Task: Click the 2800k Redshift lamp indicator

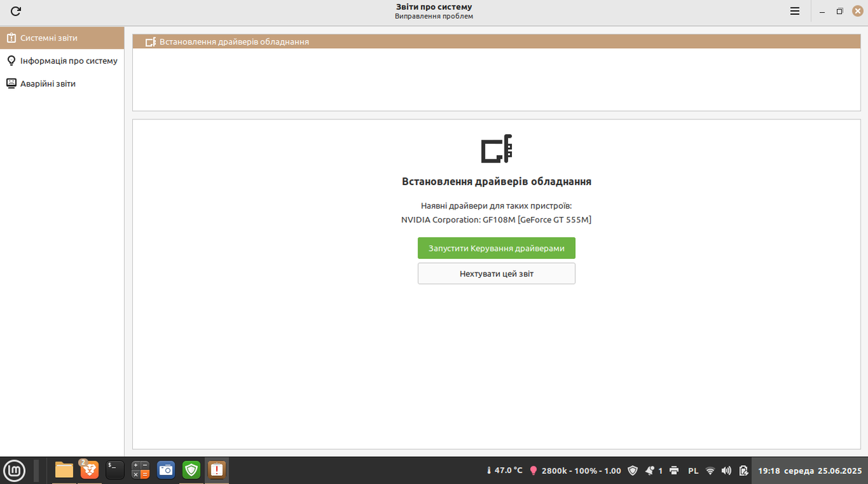Action: 575,470
